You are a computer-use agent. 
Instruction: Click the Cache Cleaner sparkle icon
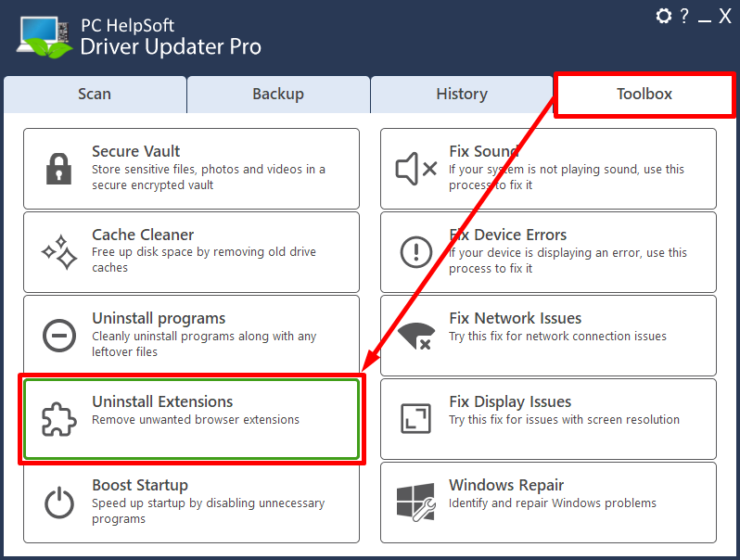pos(59,252)
